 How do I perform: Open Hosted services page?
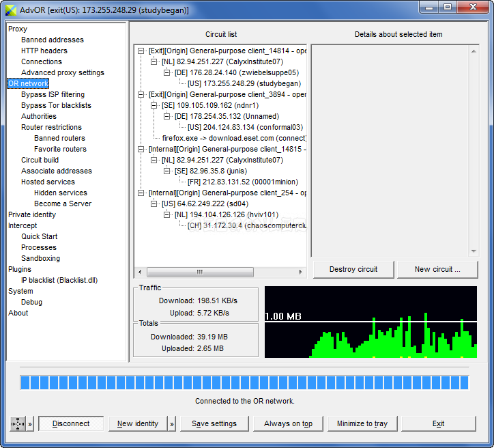point(48,182)
